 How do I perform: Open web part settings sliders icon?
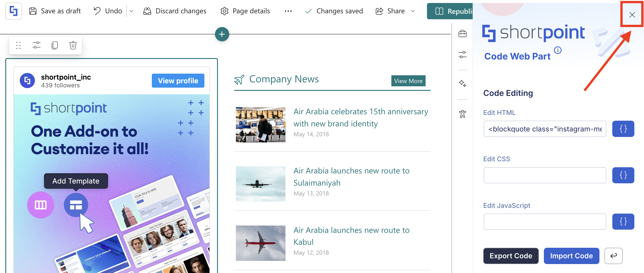pyautogui.click(x=36, y=45)
